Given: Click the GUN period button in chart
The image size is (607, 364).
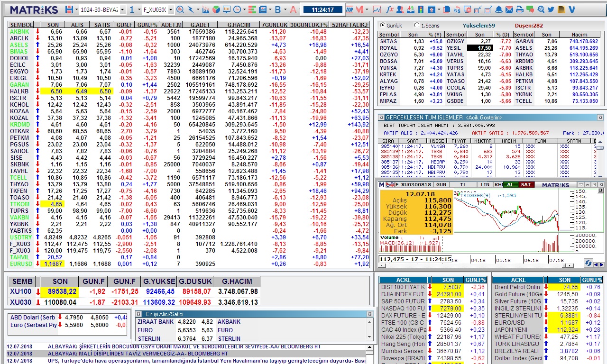Looking at the screenshot, I should (x=441, y=185).
